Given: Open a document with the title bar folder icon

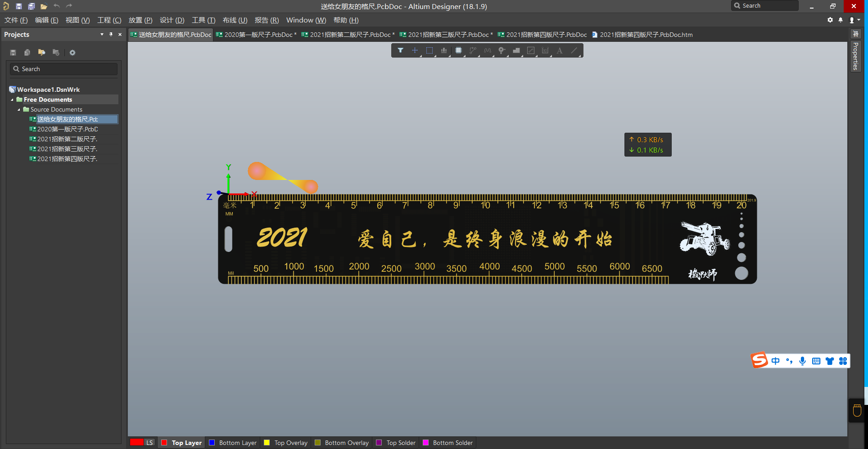Looking at the screenshot, I should pyautogui.click(x=44, y=6).
